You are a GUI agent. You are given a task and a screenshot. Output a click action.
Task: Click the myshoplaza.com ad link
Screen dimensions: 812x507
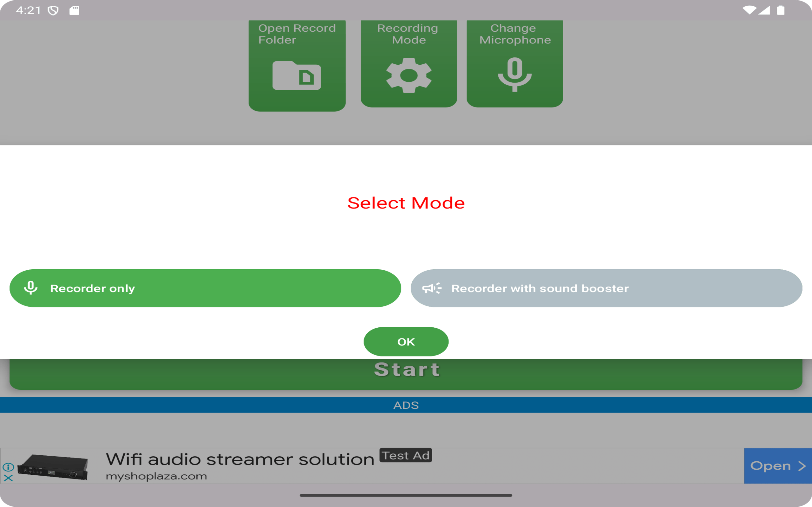click(156, 476)
